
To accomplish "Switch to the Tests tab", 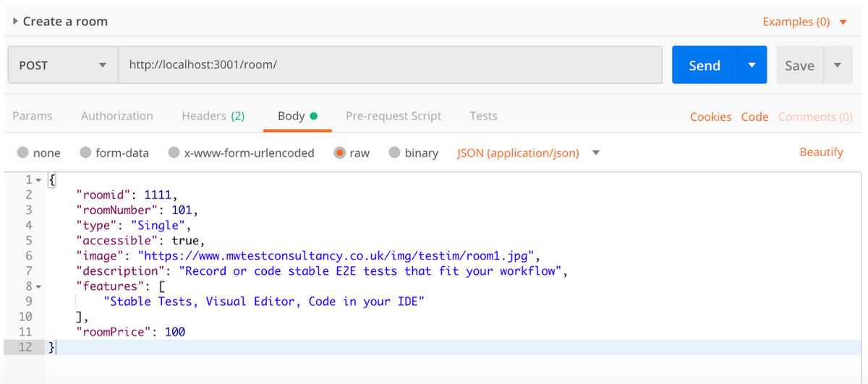I will click(483, 116).
